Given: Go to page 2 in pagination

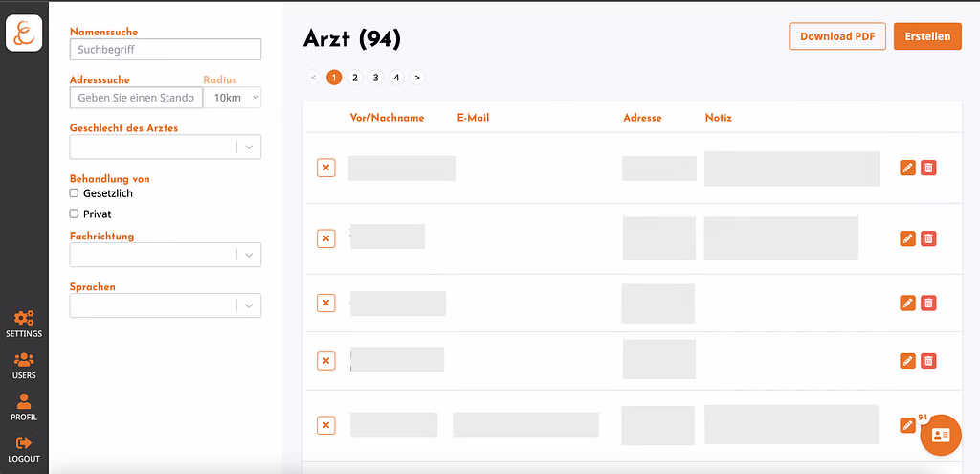Looking at the screenshot, I should (355, 78).
